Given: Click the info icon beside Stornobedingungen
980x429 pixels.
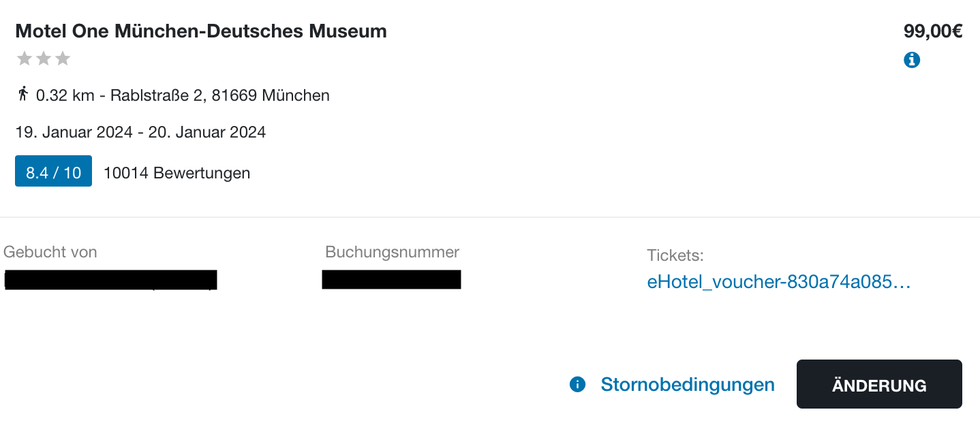Looking at the screenshot, I should 577,385.
